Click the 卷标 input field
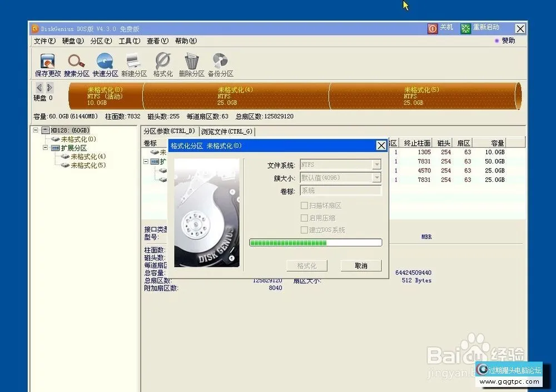The height and width of the screenshot is (392, 556). click(x=340, y=191)
